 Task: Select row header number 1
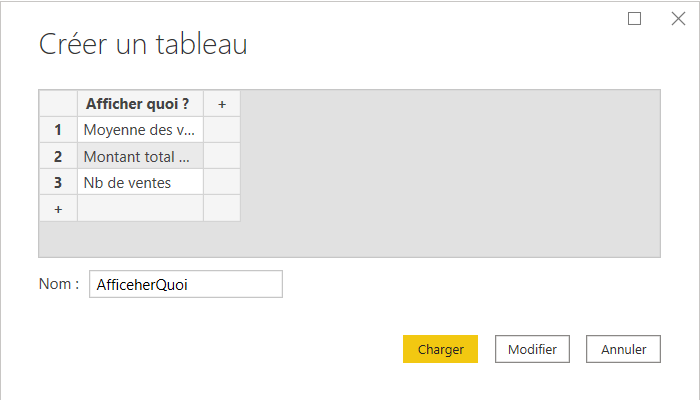point(58,130)
